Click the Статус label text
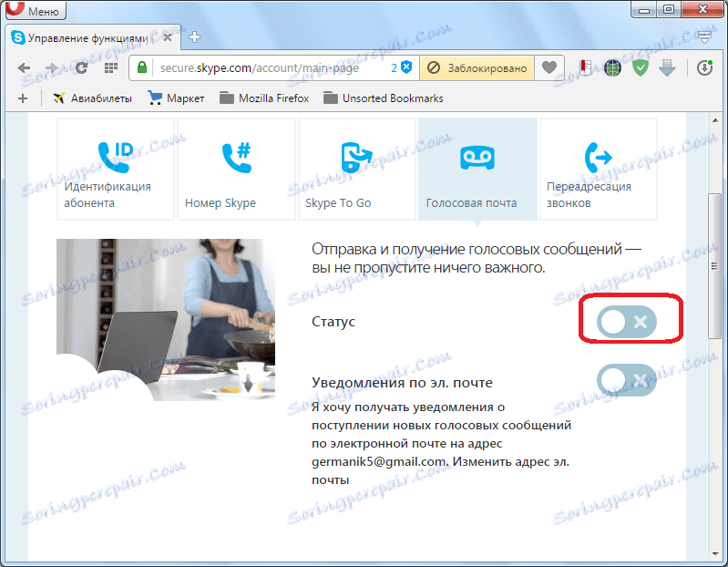The width and height of the screenshot is (728, 567). pos(333,322)
